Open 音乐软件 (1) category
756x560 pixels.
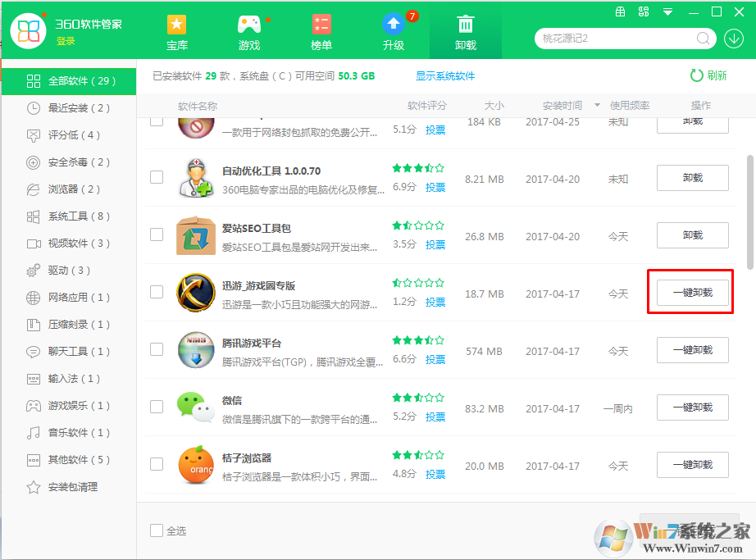click(69, 432)
